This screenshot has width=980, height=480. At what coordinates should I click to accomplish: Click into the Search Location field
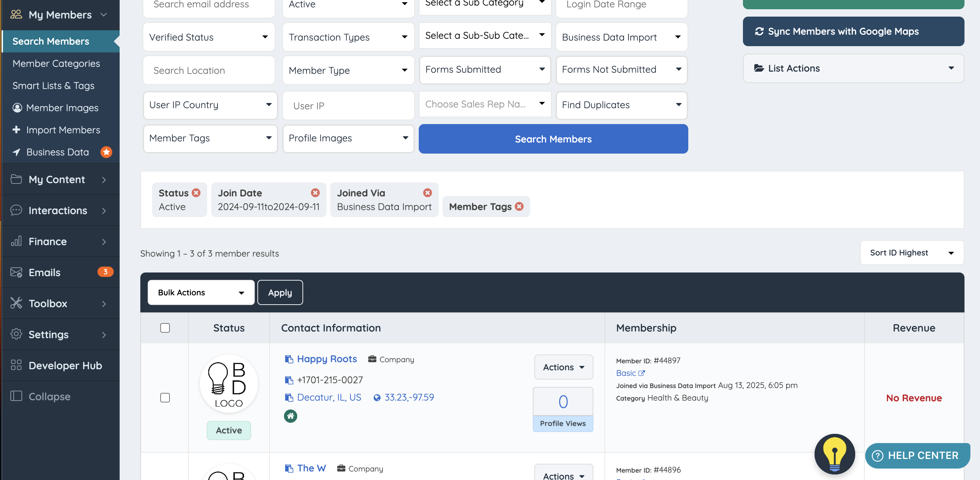click(x=209, y=71)
